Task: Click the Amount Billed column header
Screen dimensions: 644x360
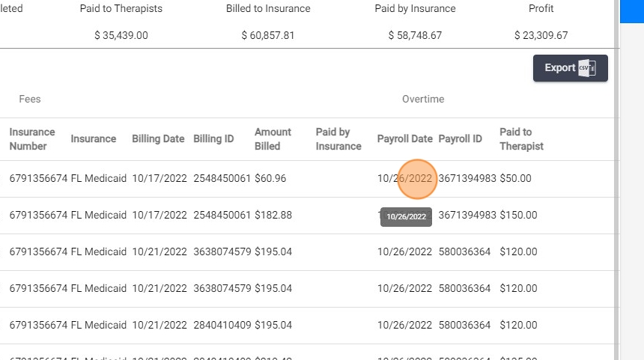Action: coord(273,139)
